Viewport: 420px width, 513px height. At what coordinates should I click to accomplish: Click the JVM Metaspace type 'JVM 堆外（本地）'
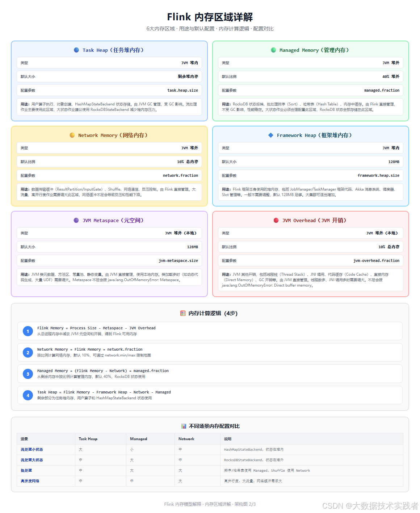pyautogui.click(x=181, y=233)
